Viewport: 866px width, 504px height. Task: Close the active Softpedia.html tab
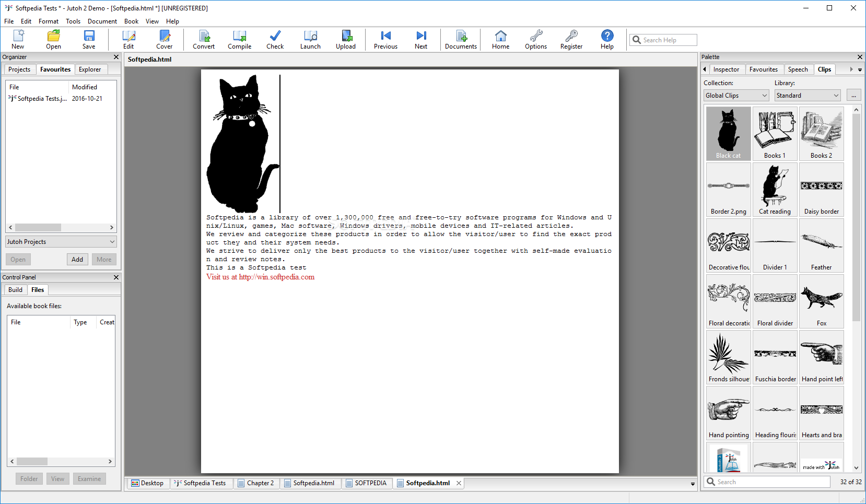click(459, 483)
